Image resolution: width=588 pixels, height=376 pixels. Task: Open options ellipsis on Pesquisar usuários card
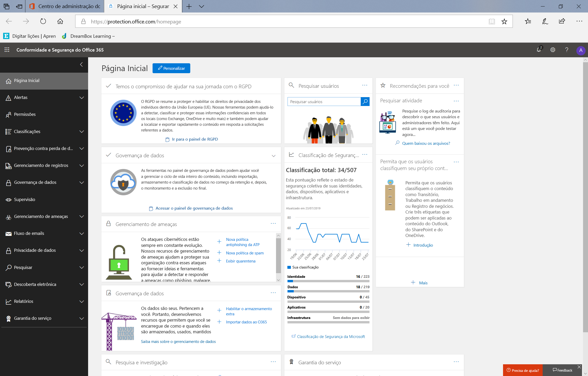pyautogui.click(x=365, y=85)
